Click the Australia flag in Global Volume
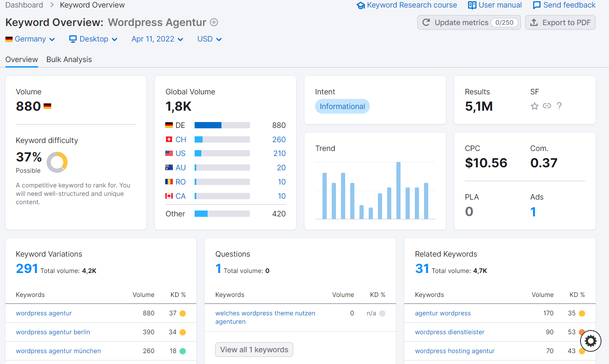 pyautogui.click(x=169, y=168)
